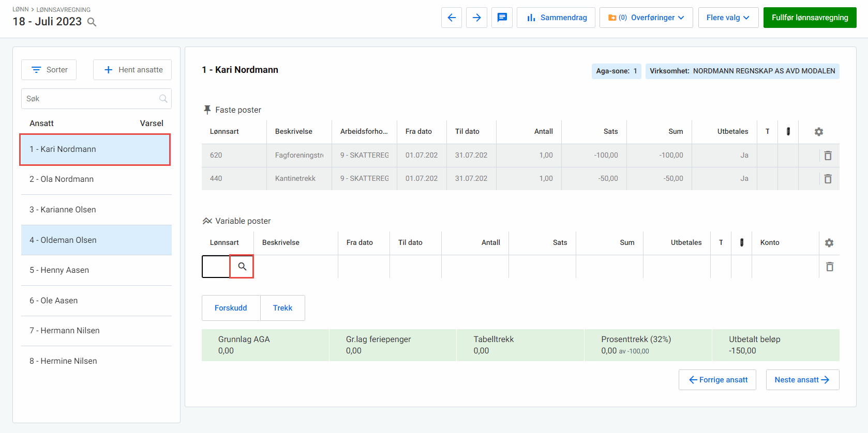Open Faste poster column settings gear
Screen dimensions: 868x433
818,132
